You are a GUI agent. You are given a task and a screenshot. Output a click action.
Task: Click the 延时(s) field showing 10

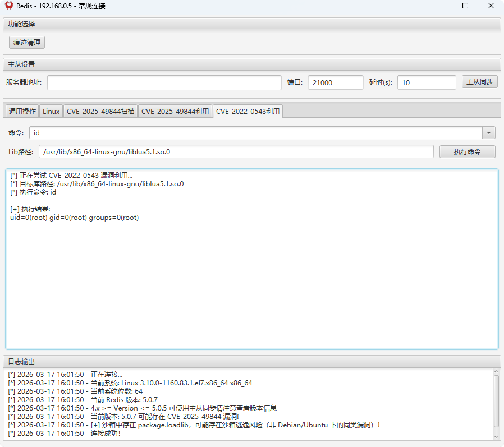(427, 82)
